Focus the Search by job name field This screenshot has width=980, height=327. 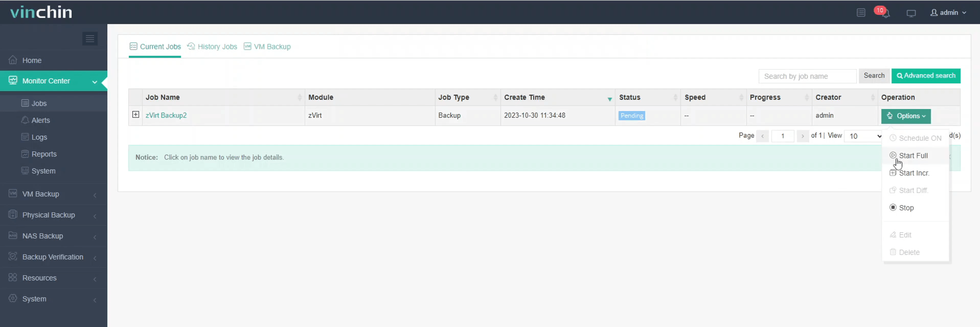click(x=807, y=76)
